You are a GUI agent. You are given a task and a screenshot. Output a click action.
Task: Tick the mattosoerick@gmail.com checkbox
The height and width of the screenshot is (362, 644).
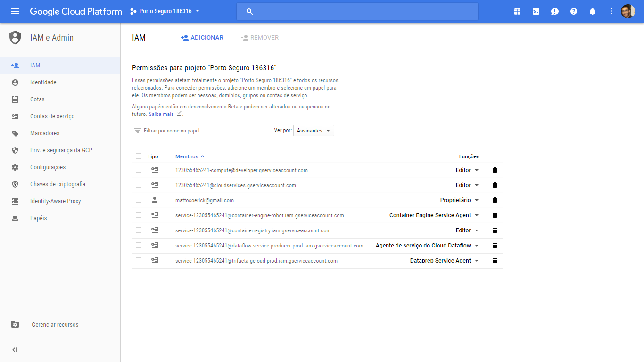pyautogui.click(x=139, y=200)
